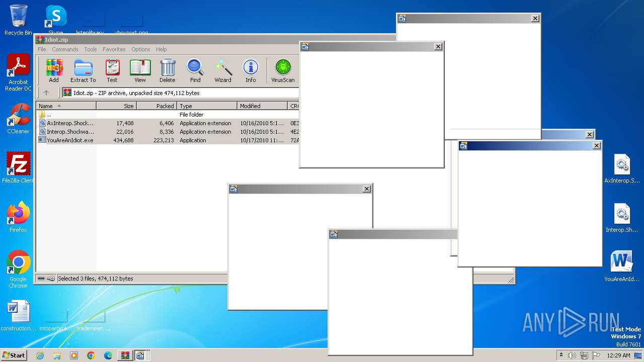Open FileZilla Client desktop icon
644x362 pixels.
(x=18, y=168)
